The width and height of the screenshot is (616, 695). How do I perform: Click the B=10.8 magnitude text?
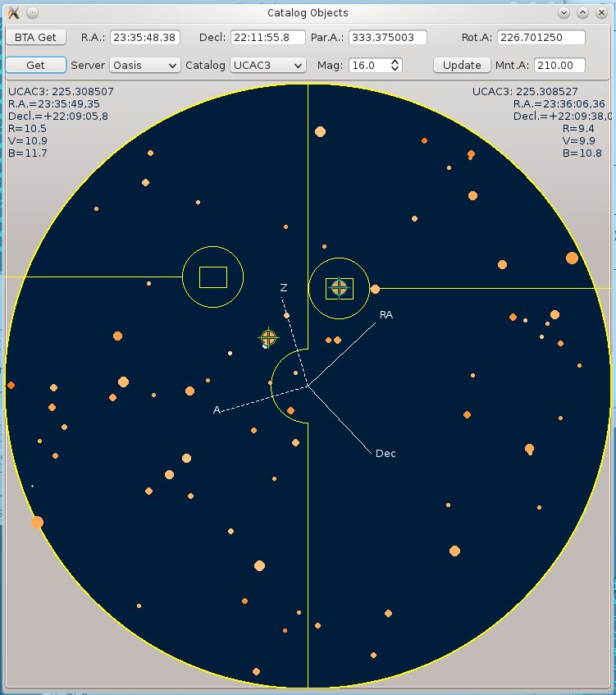tap(582, 153)
